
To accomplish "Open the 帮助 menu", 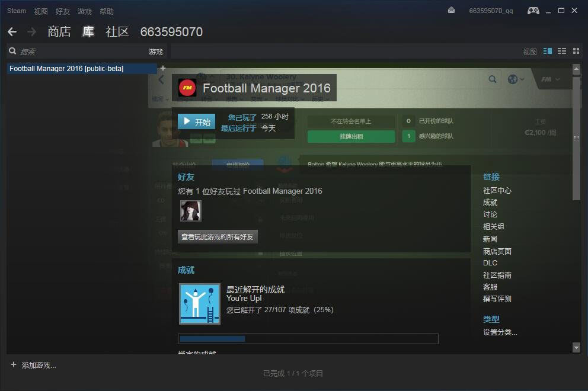I will pyautogui.click(x=107, y=11).
